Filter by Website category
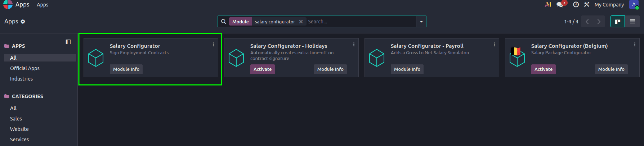This screenshot has height=146, width=644. [x=19, y=129]
